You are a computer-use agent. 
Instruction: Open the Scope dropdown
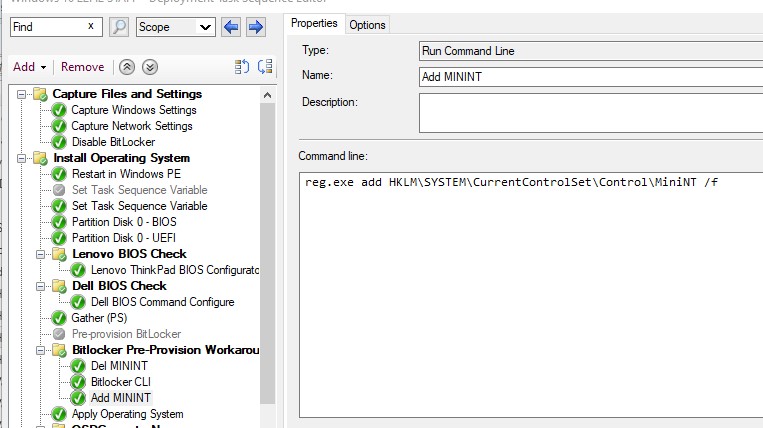click(x=175, y=27)
